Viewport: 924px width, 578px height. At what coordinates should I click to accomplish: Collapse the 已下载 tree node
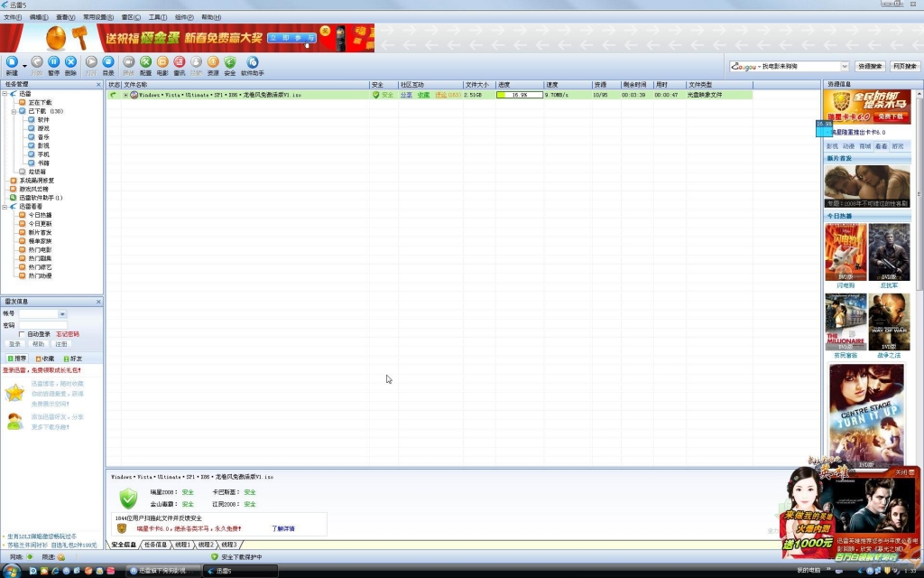point(14,111)
